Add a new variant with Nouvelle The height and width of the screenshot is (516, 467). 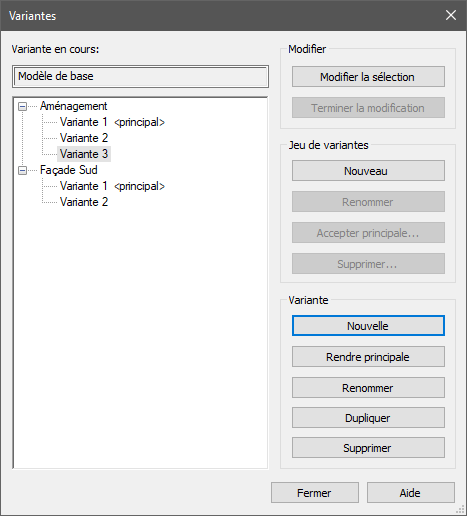pyautogui.click(x=368, y=326)
